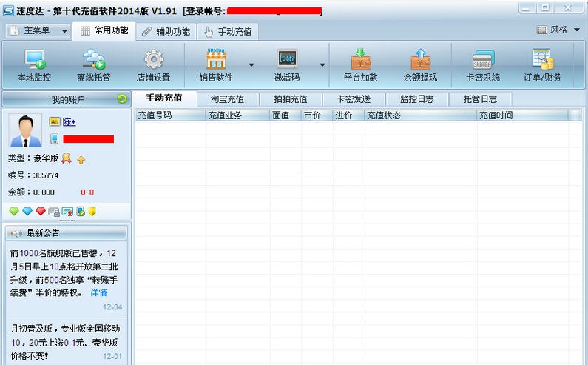This screenshot has width=588, height=365.
Task: Click the 市价 column header
Action: point(317,115)
